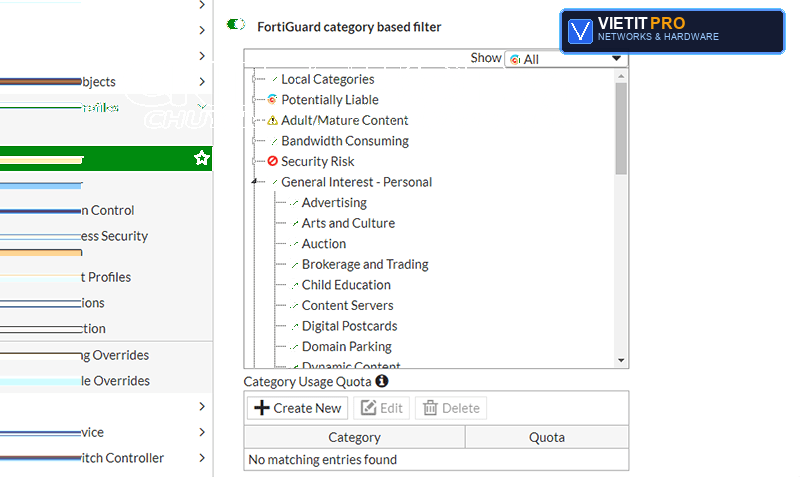800x477 pixels.
Task: Select the Content Servers subcategory
Action: tap(348, 305)
